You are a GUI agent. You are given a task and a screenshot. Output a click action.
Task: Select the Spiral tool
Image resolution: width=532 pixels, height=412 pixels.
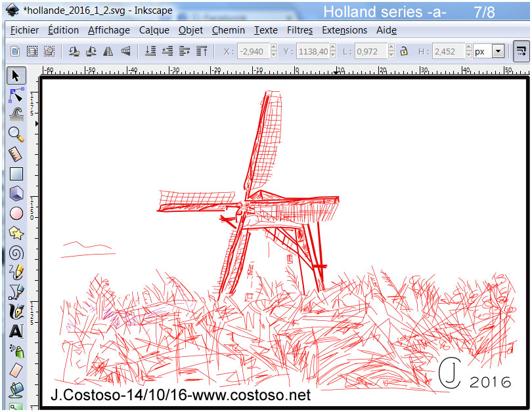click(x=16, y=253)
